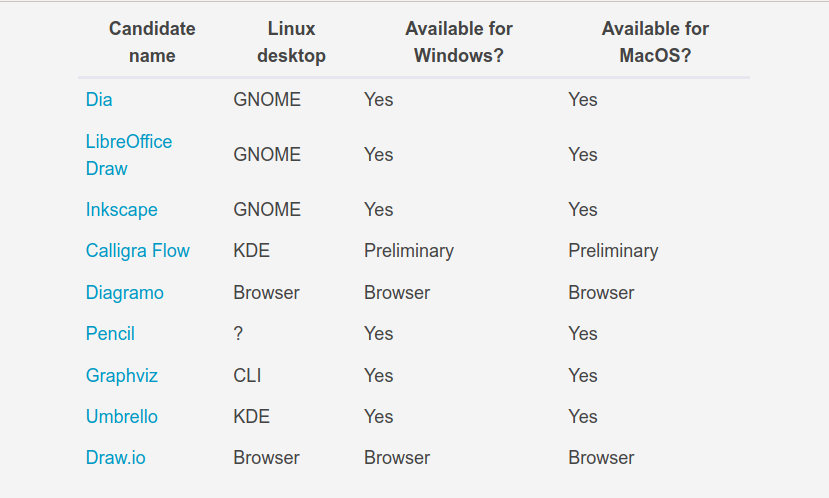Open the Diagramo link
This screenshot has width=829, height=498.
coord(125,292)
